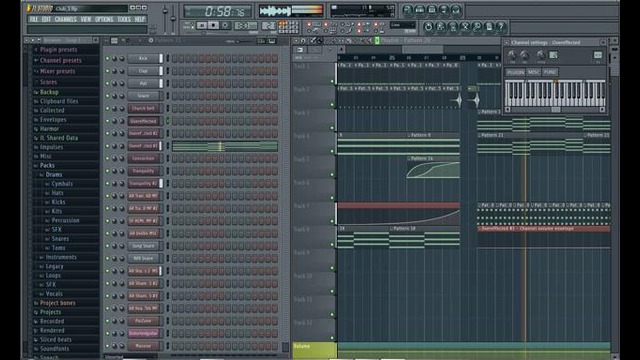This screenshot has width=640, height=360.
Task: Toggle mute LED for Massive channel
Action: 108,346
